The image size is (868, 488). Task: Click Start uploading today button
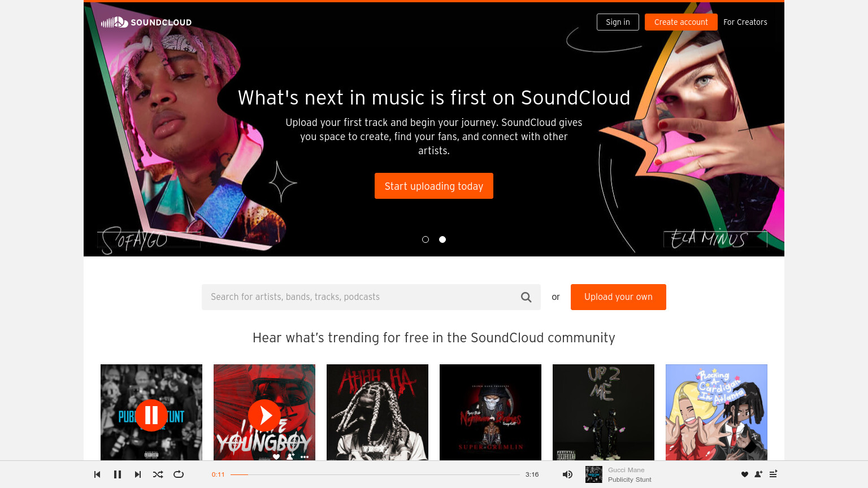pos(434,186)
